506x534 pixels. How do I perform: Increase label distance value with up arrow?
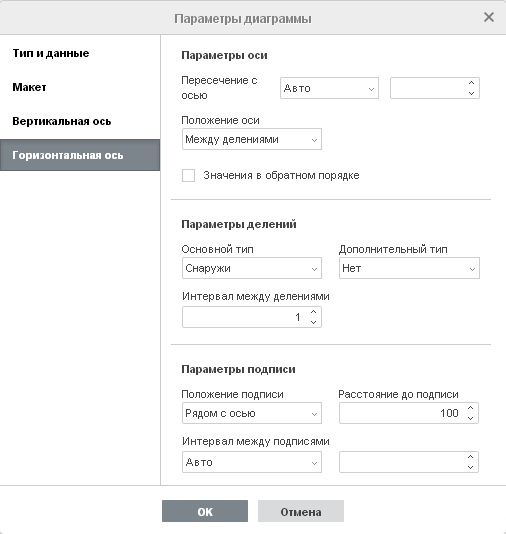pos(471,408)
